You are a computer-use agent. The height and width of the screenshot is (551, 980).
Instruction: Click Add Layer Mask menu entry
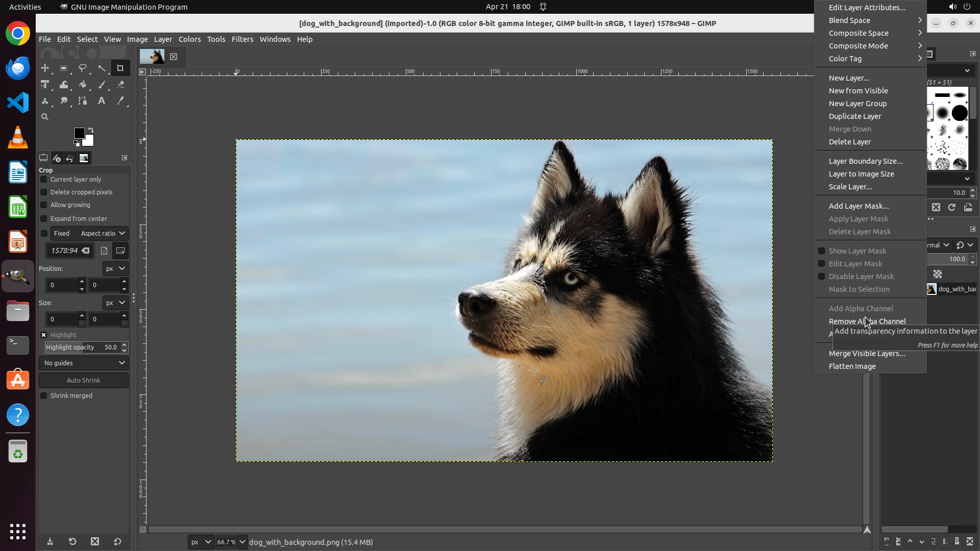tap(859, 206)
